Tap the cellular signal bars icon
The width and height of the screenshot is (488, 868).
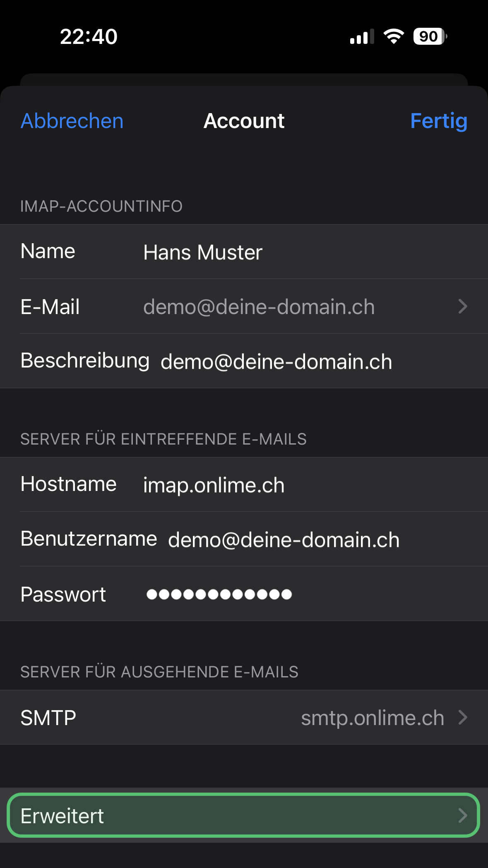click(362, 36)
